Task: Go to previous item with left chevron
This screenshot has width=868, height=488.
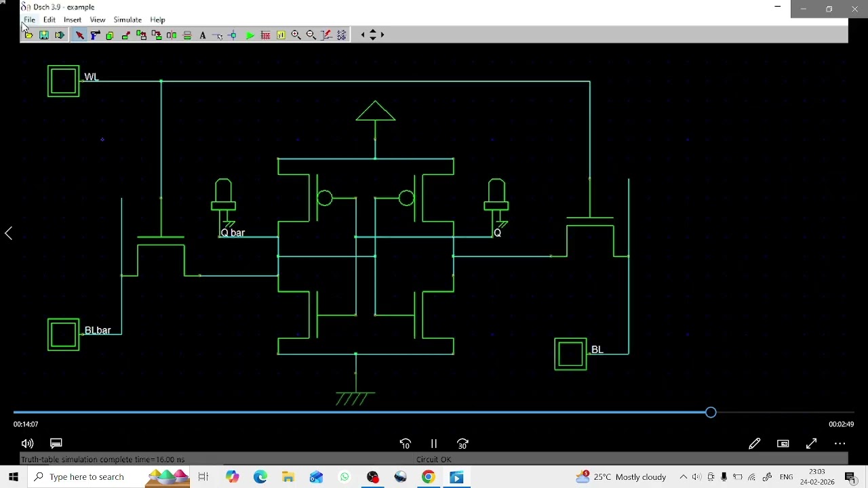Action: pos(8,233)
